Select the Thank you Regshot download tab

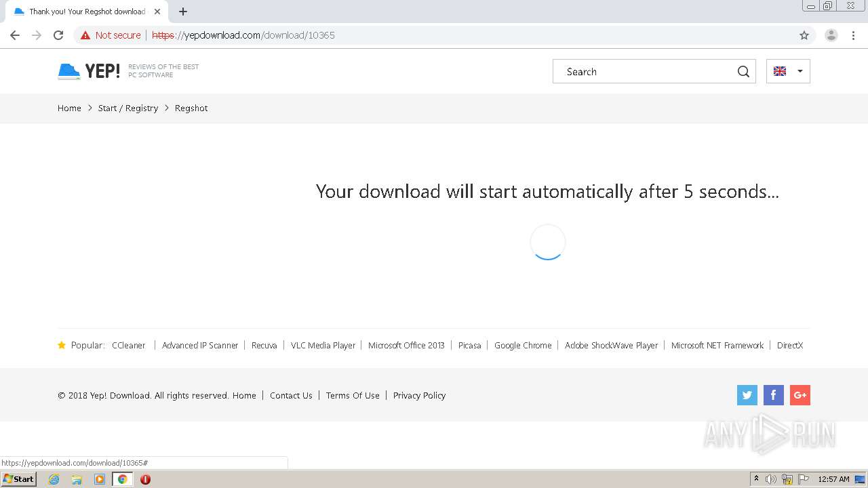point(87,12)
